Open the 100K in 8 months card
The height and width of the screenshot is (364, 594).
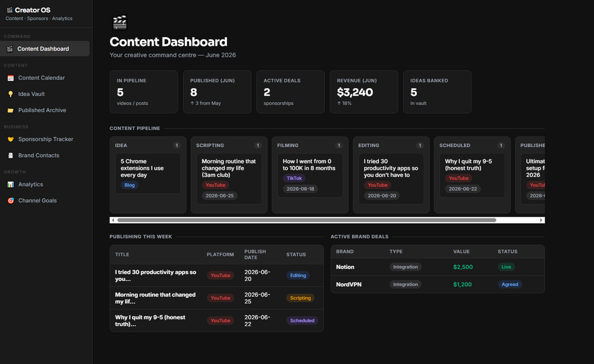point(310,175)
